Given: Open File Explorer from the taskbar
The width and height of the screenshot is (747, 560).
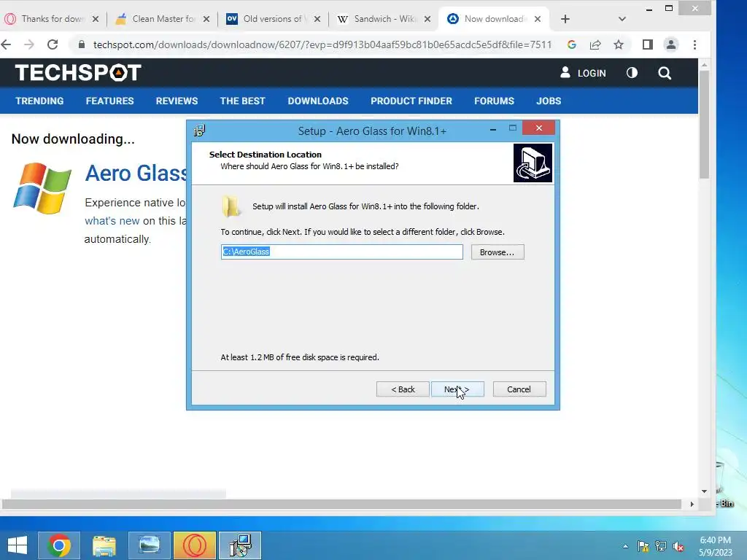Looking at the screenshot, I should coord(104,545).
